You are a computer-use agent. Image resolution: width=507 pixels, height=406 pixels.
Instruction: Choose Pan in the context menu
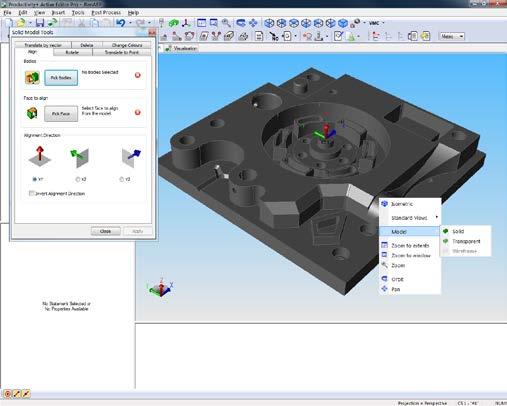click(410, 289)
